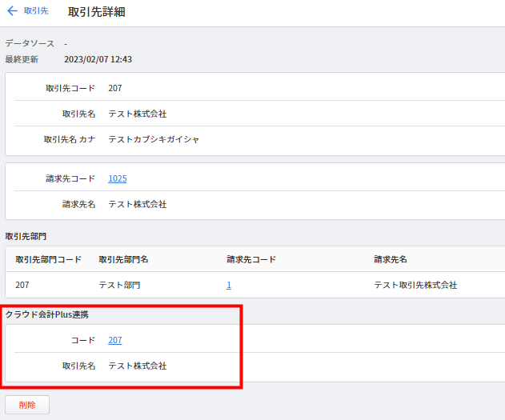The height and width of the screenshot is (420, 505).
Task: Click the 取引先部門コード column header
Action: [x=48, y=259]
